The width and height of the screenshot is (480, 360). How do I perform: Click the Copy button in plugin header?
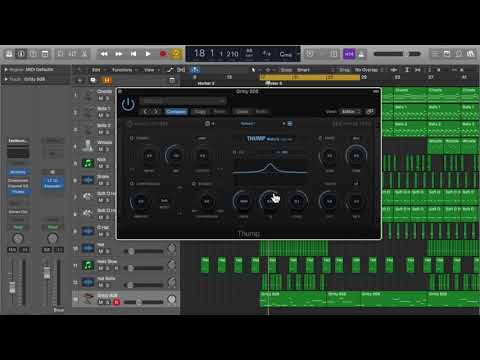point(200,111)
